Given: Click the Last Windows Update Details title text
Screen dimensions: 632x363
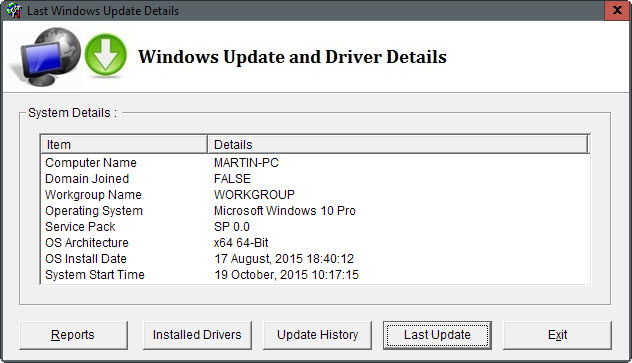Looking at the screenshot, I should [x=103, y=11].
